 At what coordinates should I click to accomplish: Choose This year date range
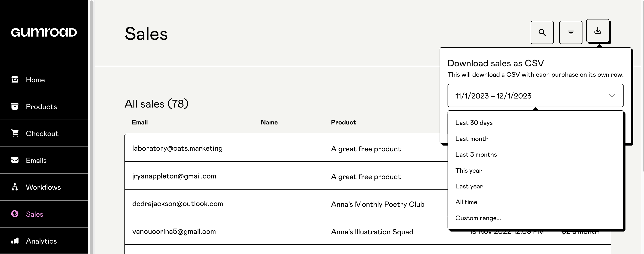coord(468,171)
